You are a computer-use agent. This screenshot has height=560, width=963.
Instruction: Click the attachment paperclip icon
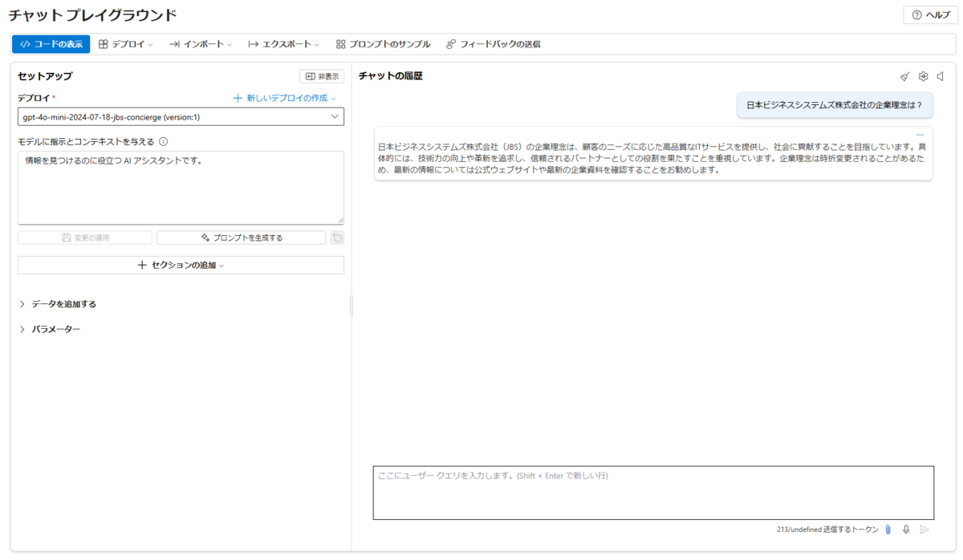pos(888,530)
